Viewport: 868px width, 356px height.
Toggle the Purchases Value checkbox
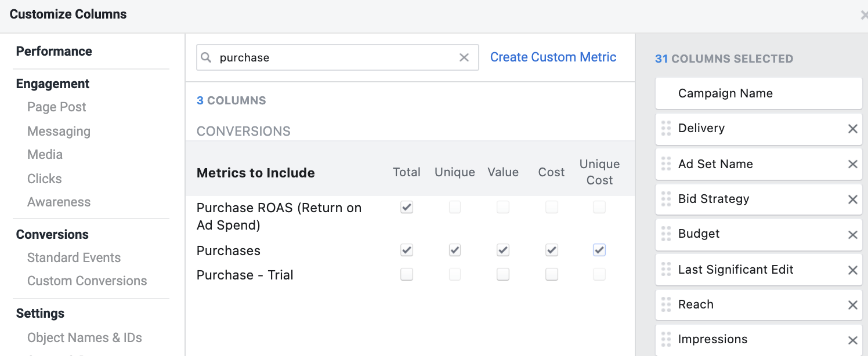pyautogui.click(x=503, y=250)
